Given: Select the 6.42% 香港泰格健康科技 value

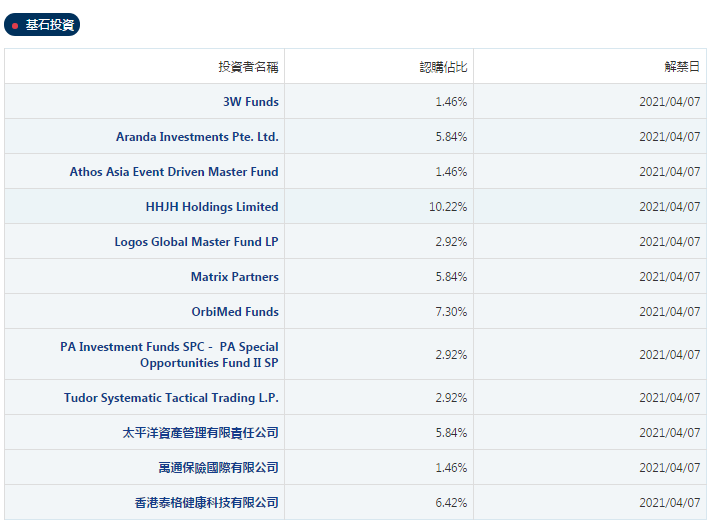Looking at the screenshot, I should (x=451, y=502).
